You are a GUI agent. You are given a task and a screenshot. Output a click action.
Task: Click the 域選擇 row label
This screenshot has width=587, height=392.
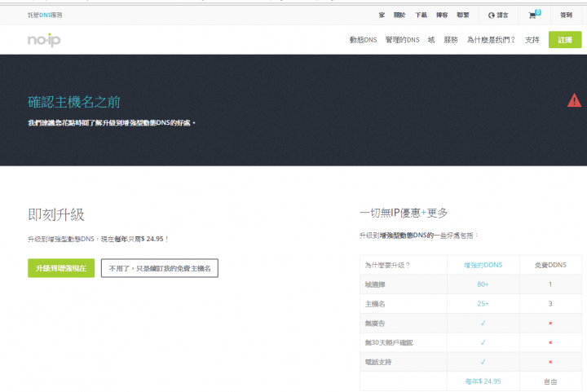[x=375, y=284]
